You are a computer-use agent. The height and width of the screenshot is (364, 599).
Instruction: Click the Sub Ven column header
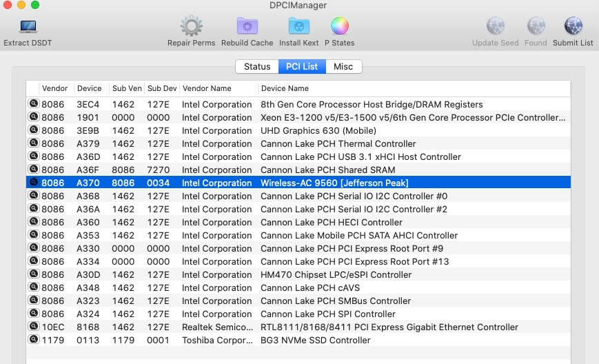tap(127, 88)
